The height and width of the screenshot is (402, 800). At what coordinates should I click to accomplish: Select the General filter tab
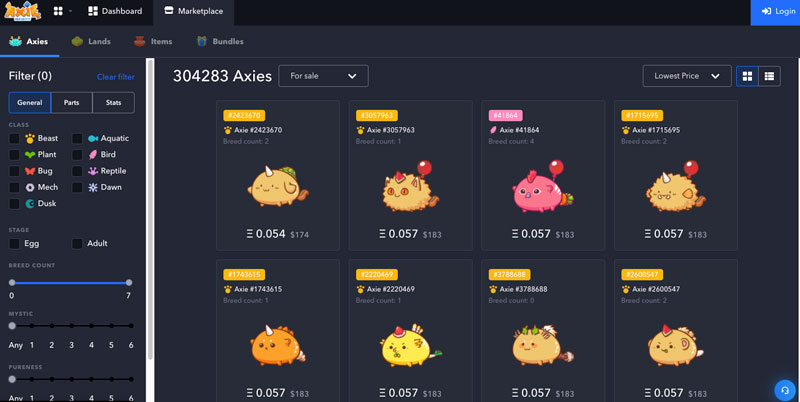tap(30, 103)
